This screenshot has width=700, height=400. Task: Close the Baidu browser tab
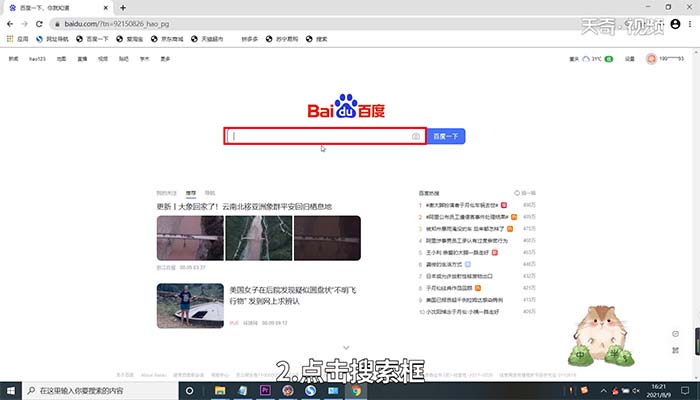106,8
